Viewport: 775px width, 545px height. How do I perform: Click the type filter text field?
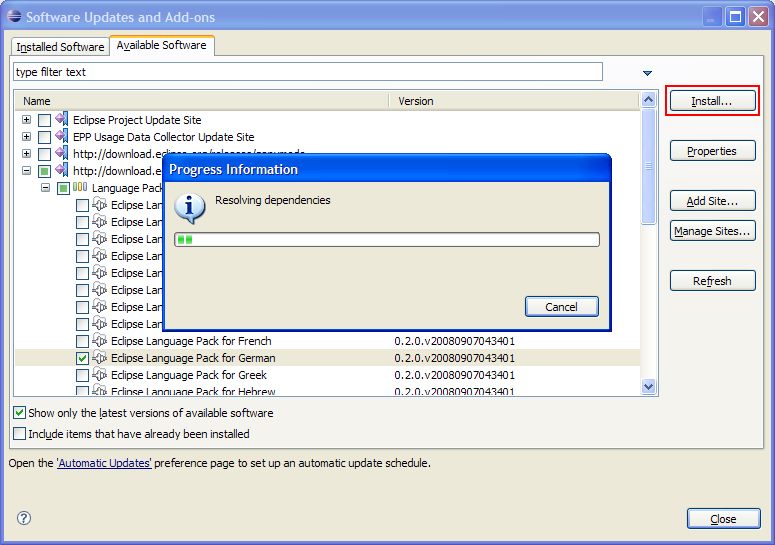coord(308,72)
